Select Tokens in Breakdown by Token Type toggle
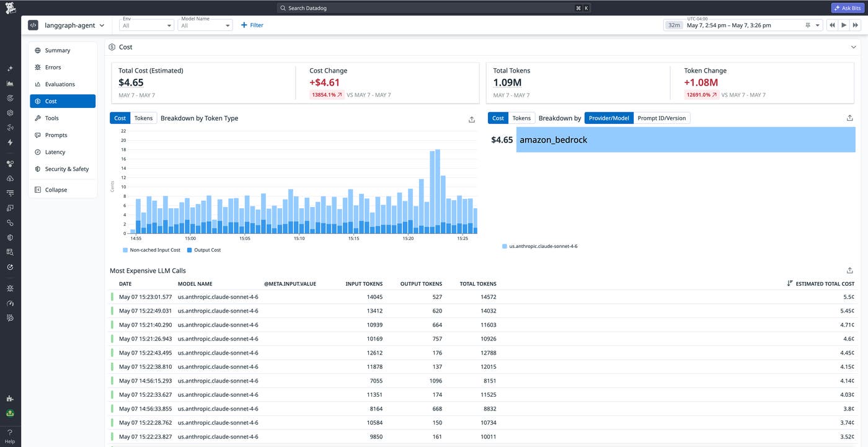This screenshot has width=868, height=447. coord(143,118)
